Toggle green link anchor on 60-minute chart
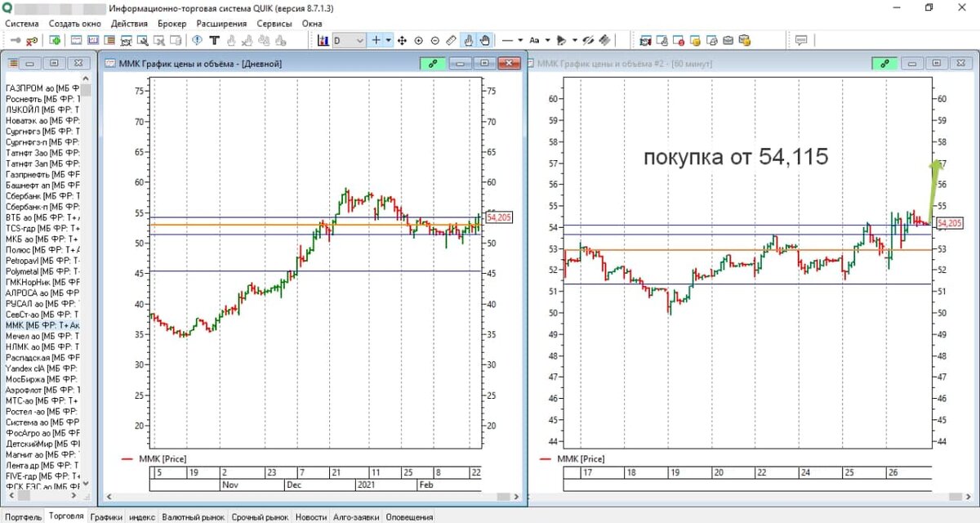This screenshot has height=523, width=980. point(884,63)
